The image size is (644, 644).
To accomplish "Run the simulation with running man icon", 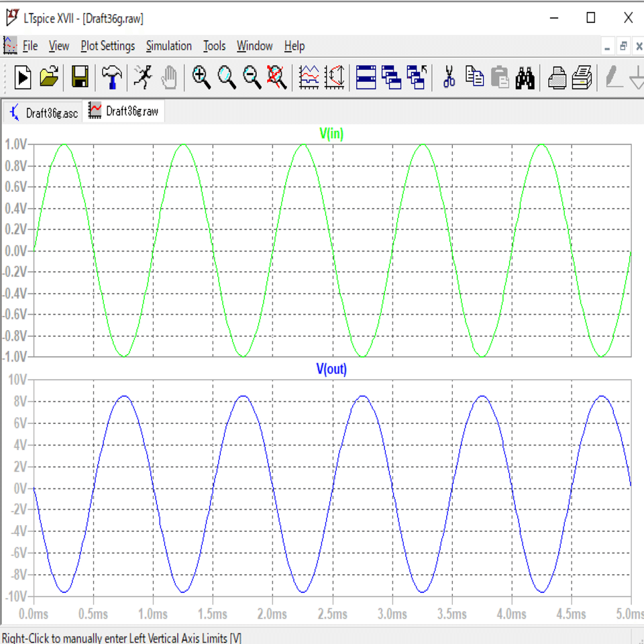I will click(x=142, y=77).
